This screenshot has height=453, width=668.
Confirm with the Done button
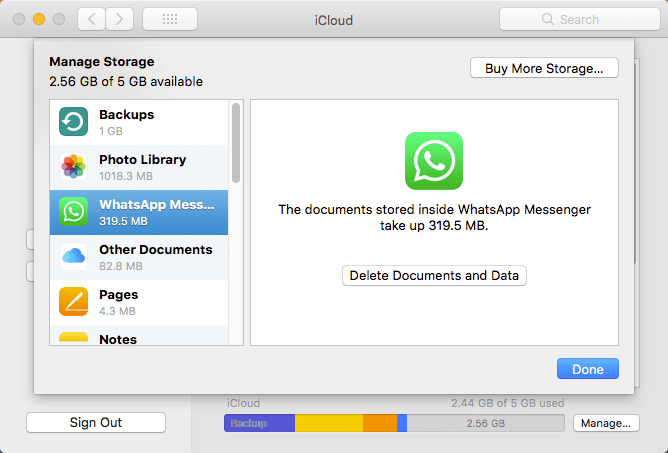click(x=587, y=369)
